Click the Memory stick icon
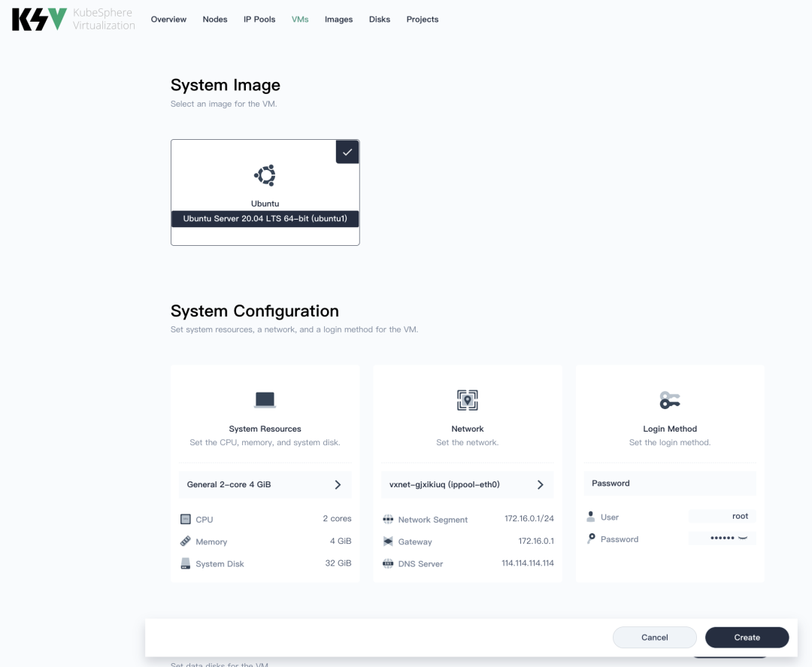Viewport: 812px width, 667px height. pyautogui.click(x=186, y=541)
